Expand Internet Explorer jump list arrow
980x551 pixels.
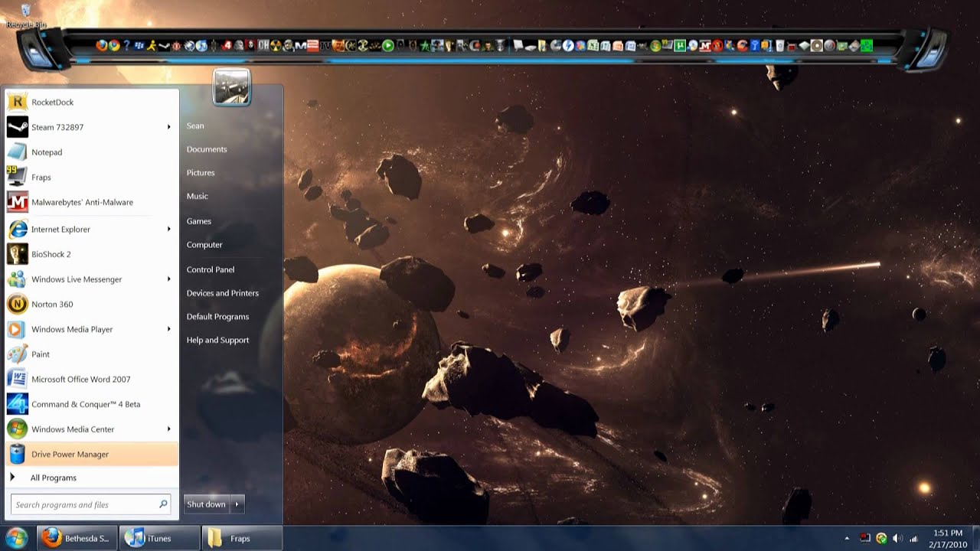coord(168,229)
